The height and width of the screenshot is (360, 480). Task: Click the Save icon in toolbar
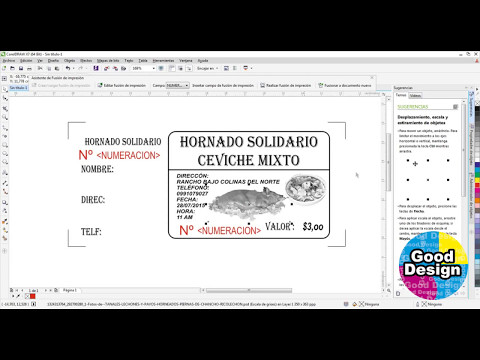click(21, 68)
